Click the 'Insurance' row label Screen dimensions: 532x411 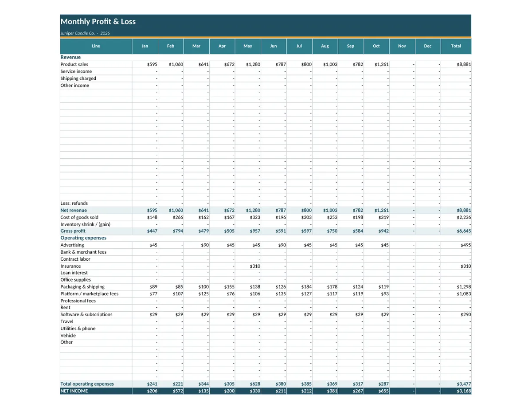[x=71, y=266]
